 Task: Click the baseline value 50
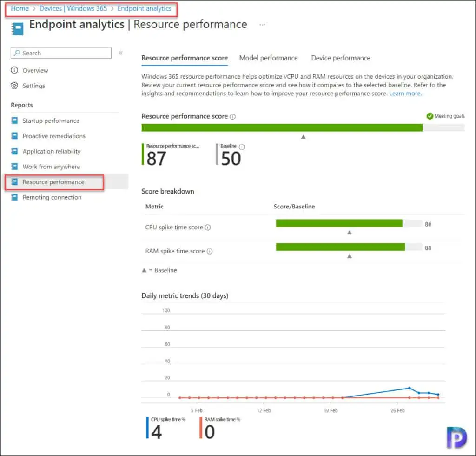231,159
